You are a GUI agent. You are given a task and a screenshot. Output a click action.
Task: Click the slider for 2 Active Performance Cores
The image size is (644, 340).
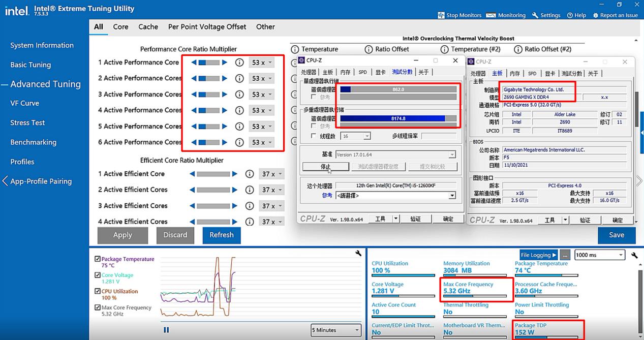coord(209,78)
